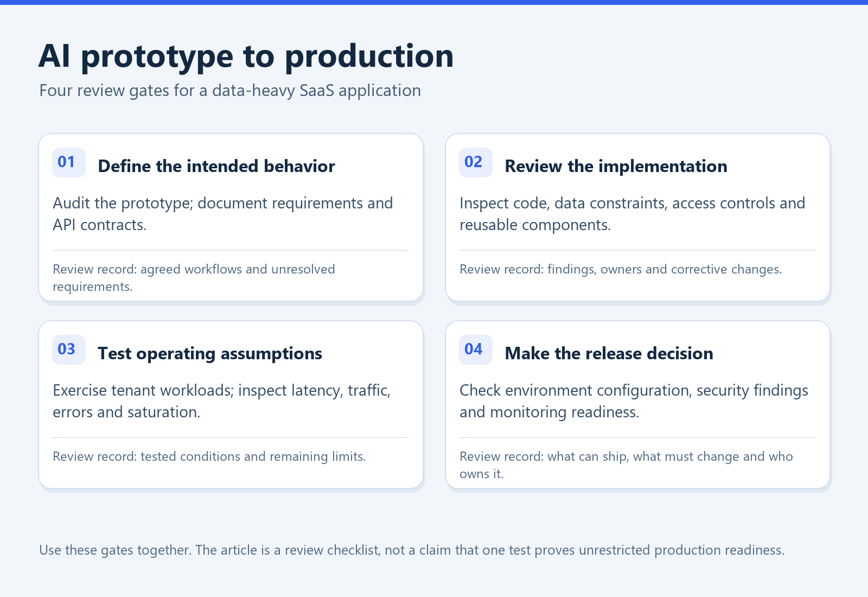868x597 pixels.
Task: Click 'Exercise tenant workloads' description
Action: click(222, 401)
